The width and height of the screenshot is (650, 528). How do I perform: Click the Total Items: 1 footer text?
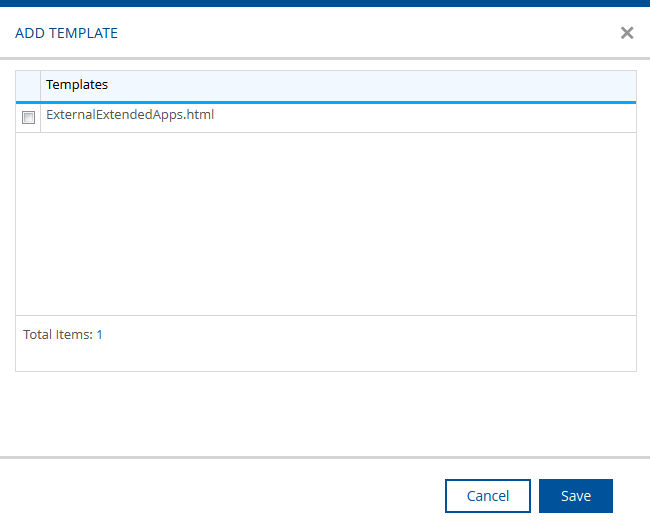click(63, 335)
